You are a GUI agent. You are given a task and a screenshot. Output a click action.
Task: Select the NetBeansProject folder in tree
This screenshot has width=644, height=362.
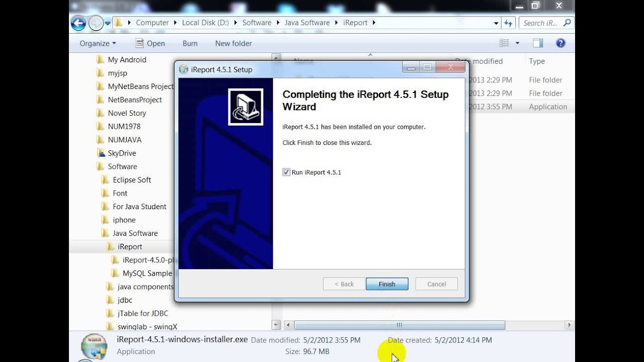[x=135, y=100]
